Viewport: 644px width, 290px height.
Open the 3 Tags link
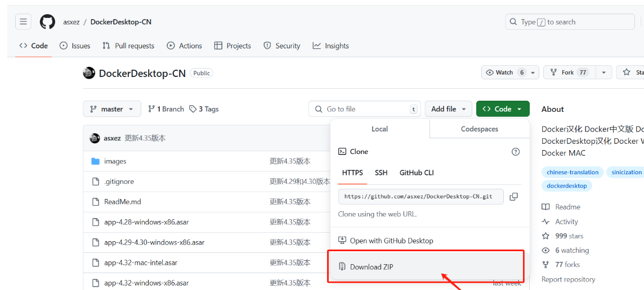tap(204, 109)
